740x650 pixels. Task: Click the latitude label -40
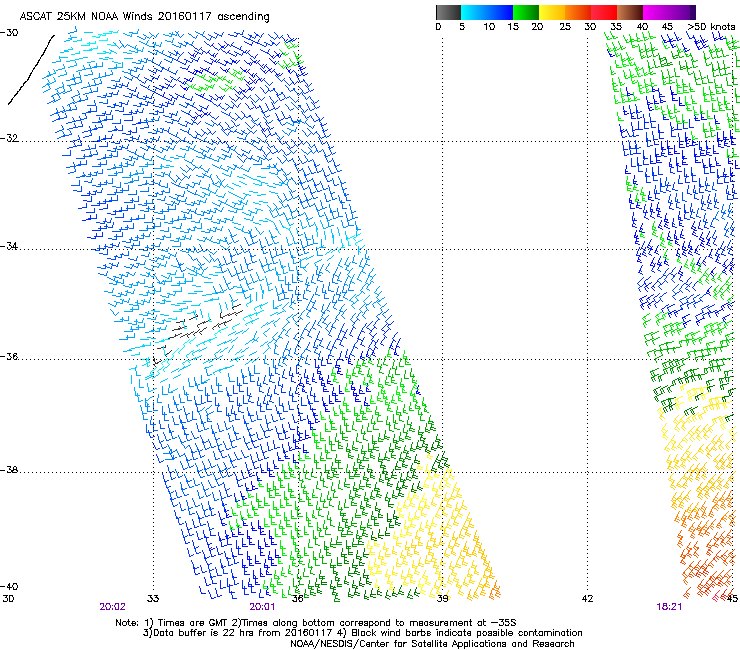[9, 586]
